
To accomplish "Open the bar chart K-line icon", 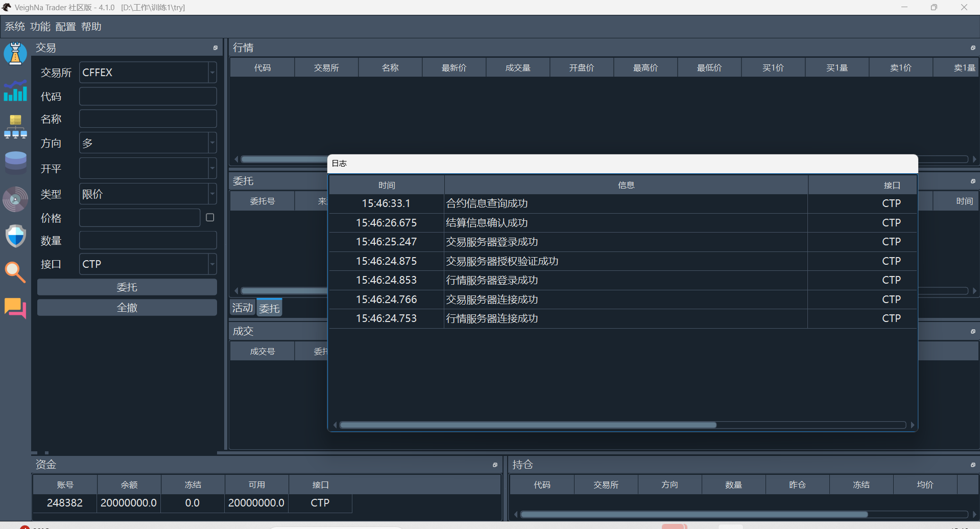I will pyautogui.click(x=15, y=91).
